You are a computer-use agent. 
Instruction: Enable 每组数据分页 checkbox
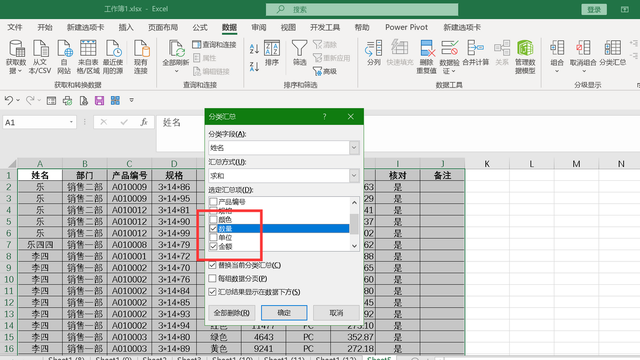point(212,278)
